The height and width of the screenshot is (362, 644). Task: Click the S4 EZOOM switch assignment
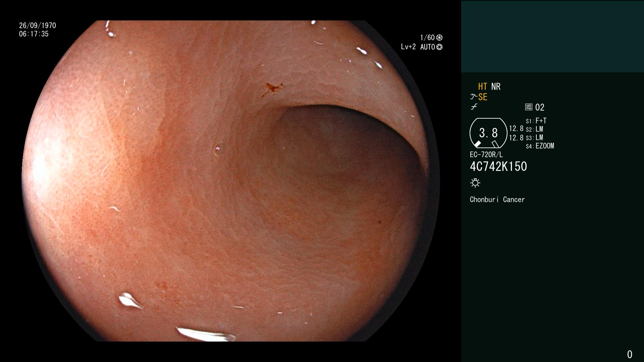pyautogui.click(x=540, y=146)
